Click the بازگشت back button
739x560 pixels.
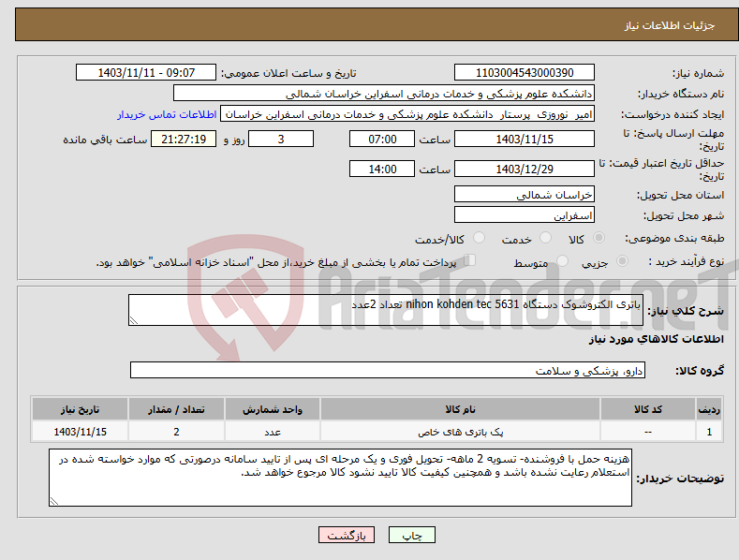pos(347,535)
